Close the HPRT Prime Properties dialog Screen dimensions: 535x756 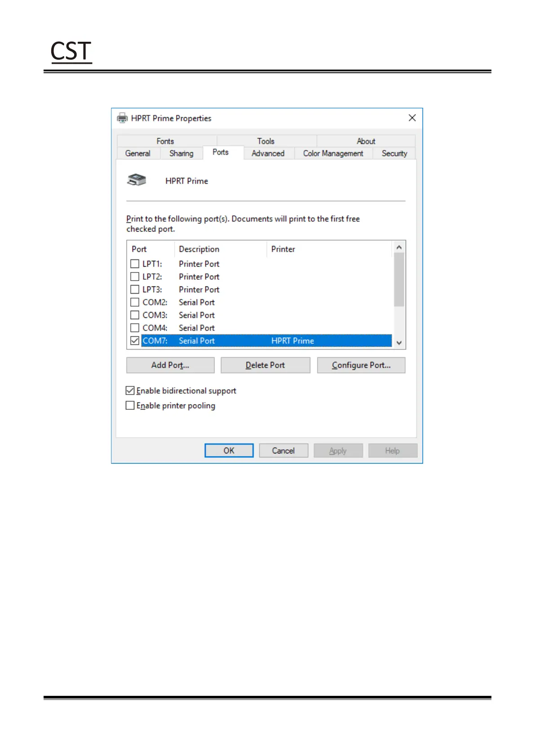click(412, 118)
